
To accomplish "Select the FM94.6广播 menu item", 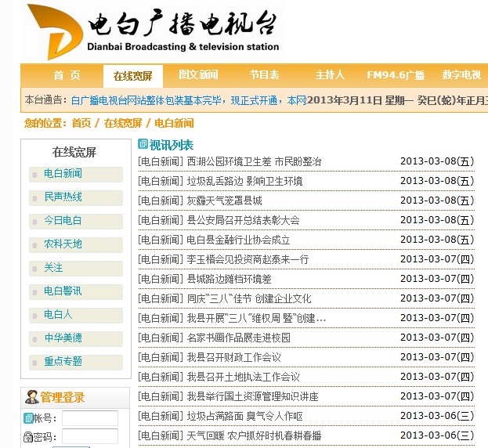I will click(396, 75).
